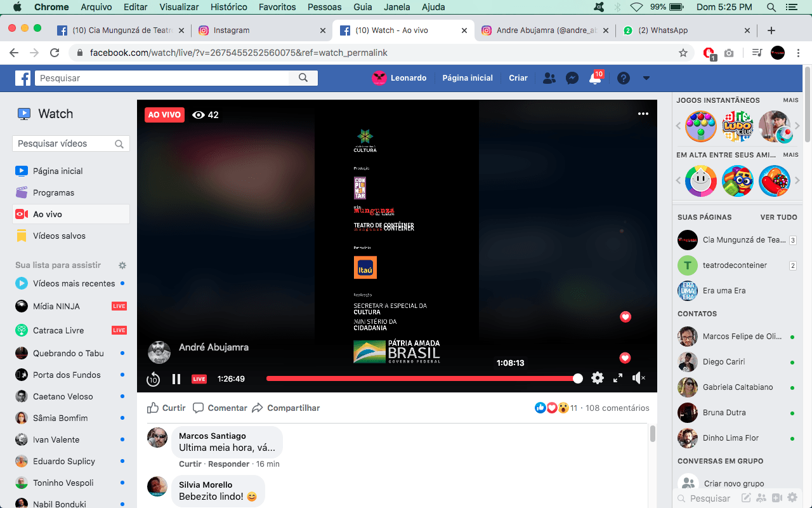The height and width of the screenshot is (508, 812).
Task: Open the media control playlist icon
Action: point(757,53)
